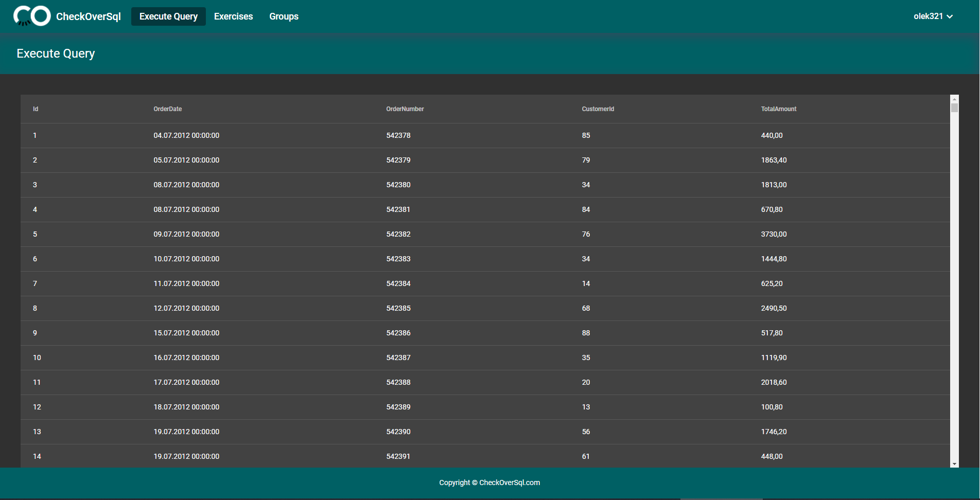Go to the Exercises menu item
Image resolution: width=980 pixels, height=500 pixels.
point(233,16)
